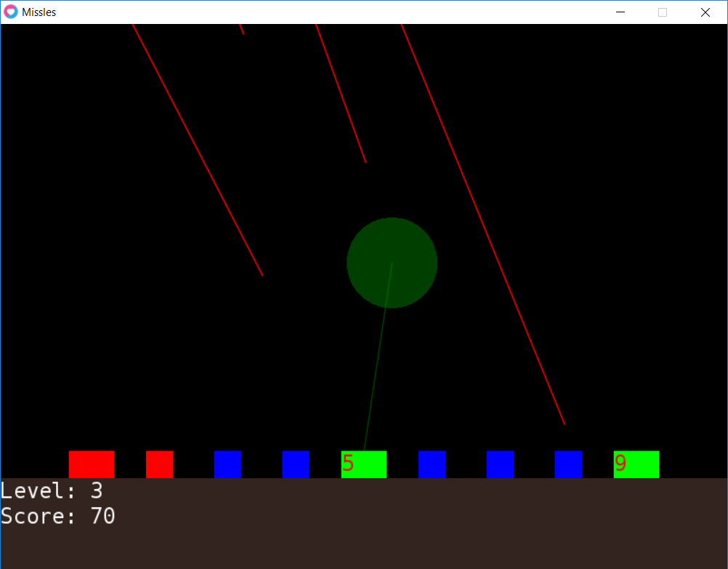Click blue city immediately left of base 9
Screen dimensions: 728x569
pos(568,464)
